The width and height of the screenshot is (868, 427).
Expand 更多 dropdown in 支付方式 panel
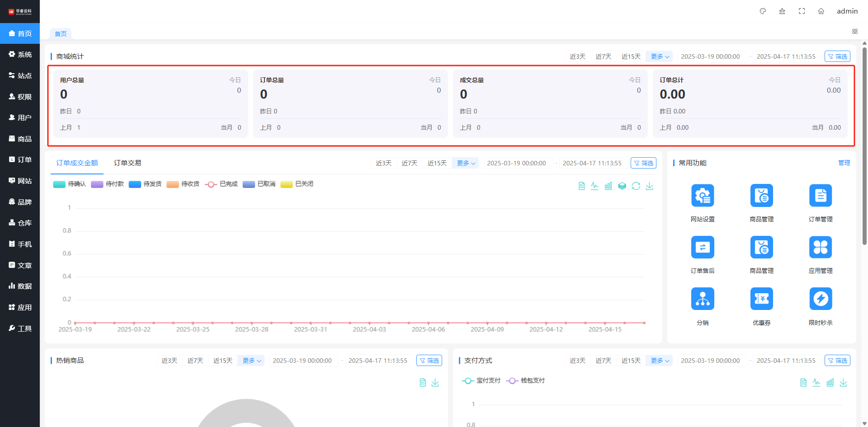660,361
